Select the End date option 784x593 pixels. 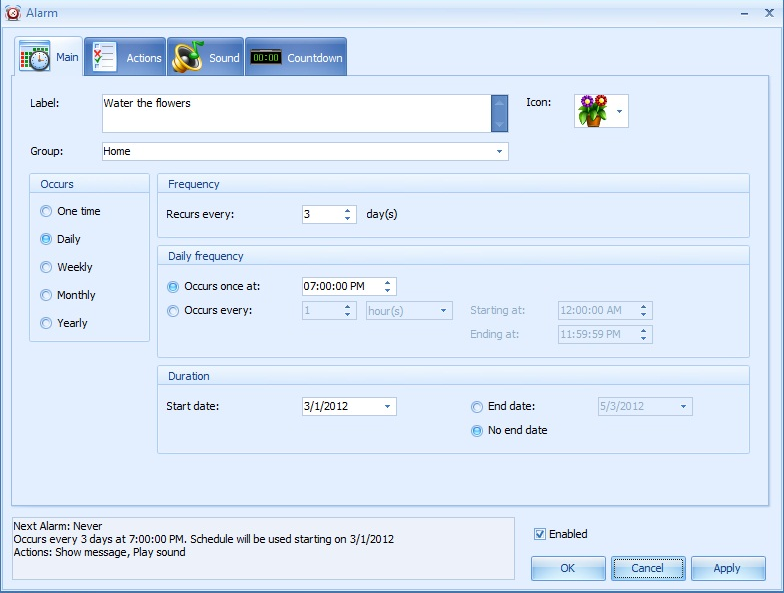(503, 406)
